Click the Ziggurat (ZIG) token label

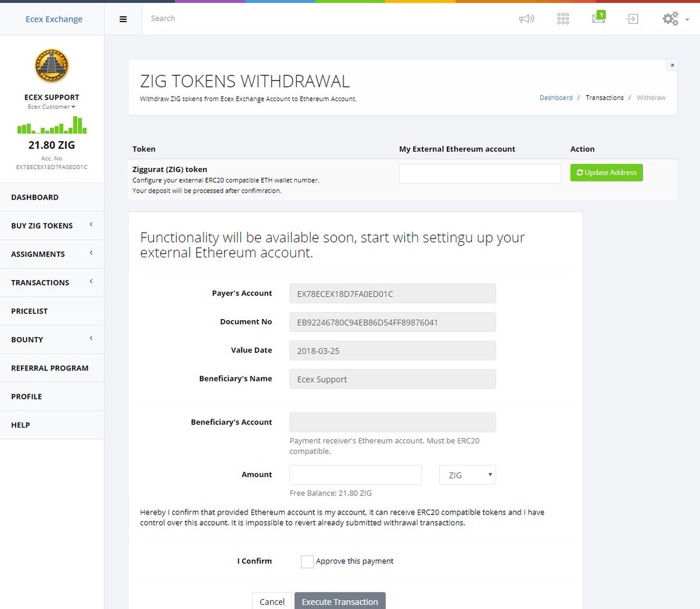click(x=170, y=169)
